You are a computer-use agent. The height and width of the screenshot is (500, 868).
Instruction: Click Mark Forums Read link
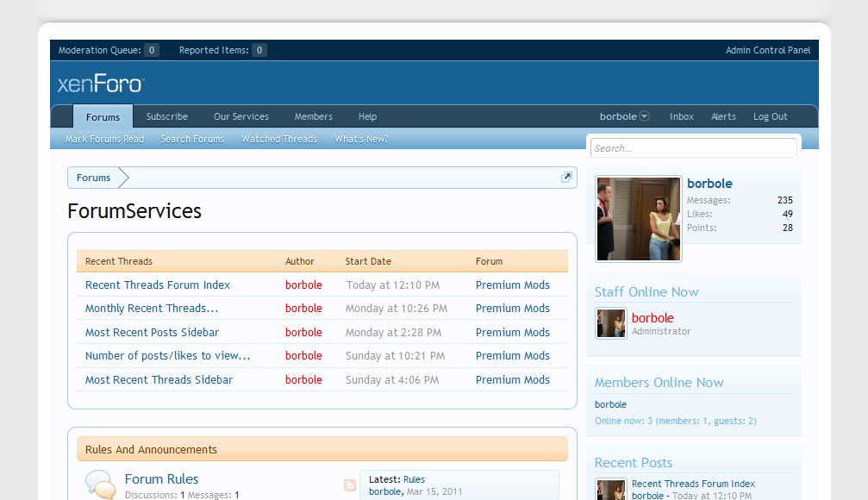104,139
